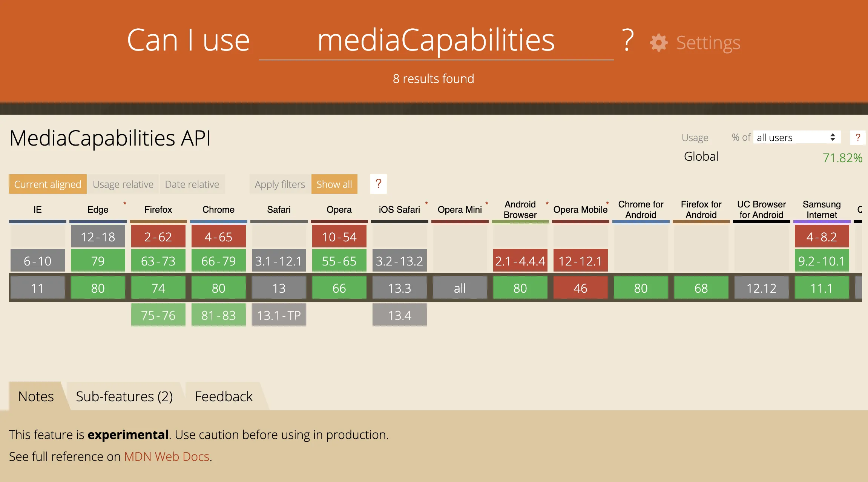Viewport: 868px width, 482px height.
Task: Click the Safari 13 current version cell
Action: point(279,288)
